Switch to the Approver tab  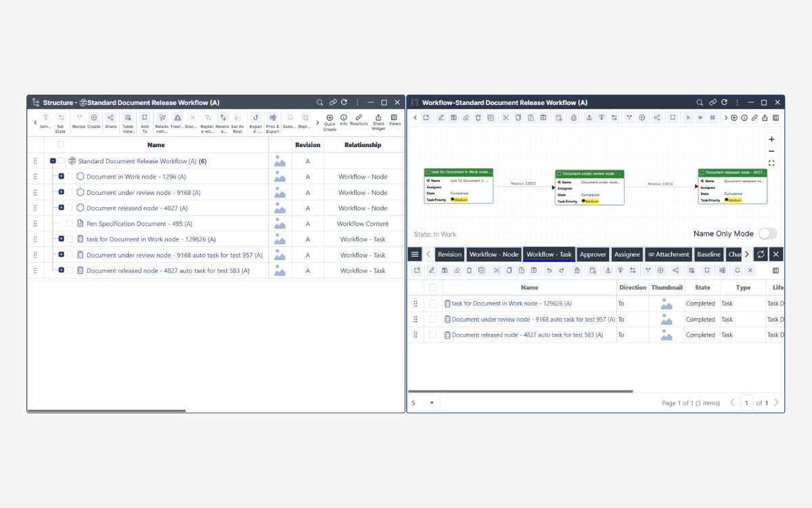click(x=593, y=255)
